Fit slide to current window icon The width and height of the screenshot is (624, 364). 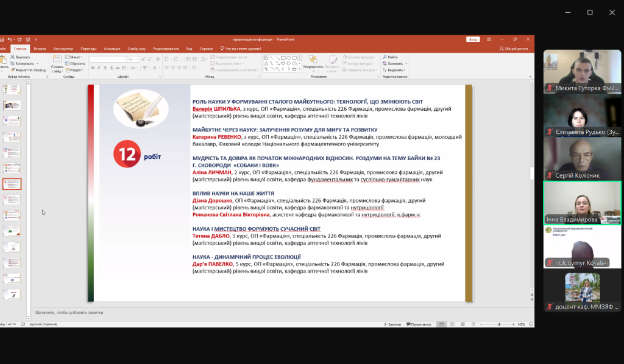(531, 324)
